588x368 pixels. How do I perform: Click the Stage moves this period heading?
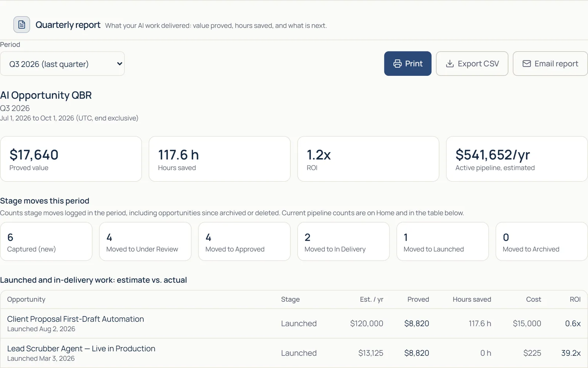tap(44, 201)
